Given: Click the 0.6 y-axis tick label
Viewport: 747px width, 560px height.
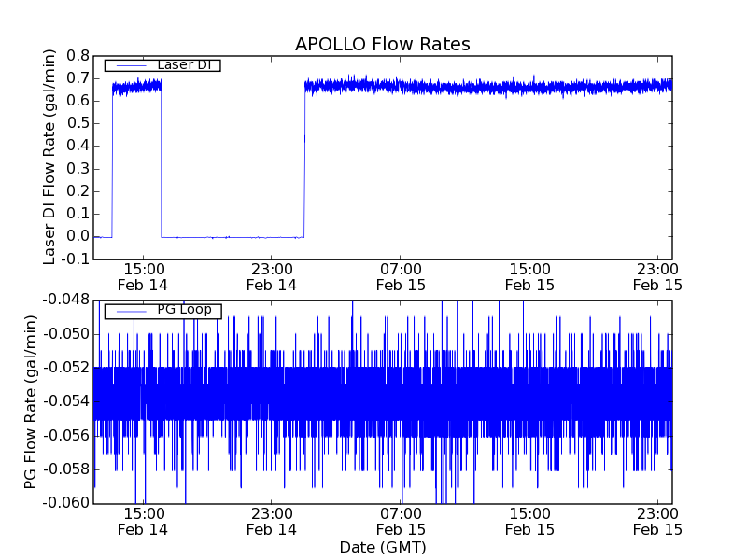Looking at the screenshot, I should click(x=78, y=101).
